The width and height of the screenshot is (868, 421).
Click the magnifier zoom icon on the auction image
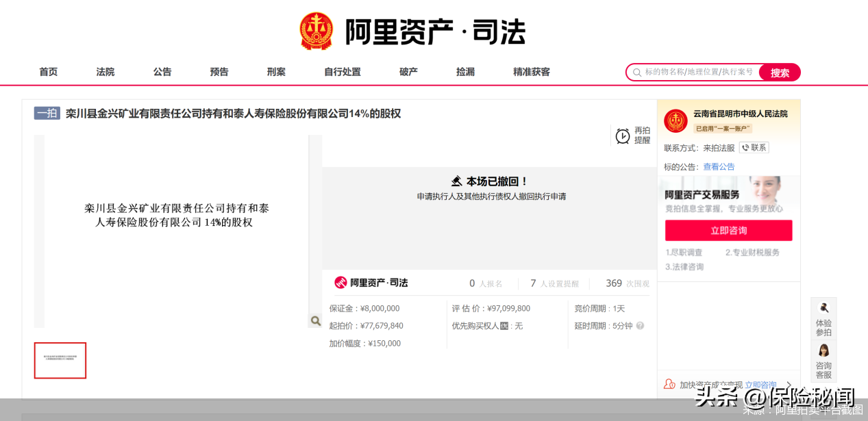pos(315,320)
